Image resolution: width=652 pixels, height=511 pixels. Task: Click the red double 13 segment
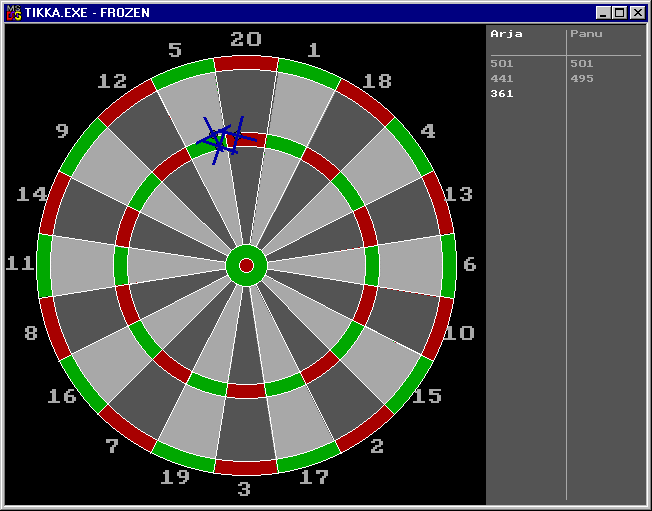pyautogui.click(x=438, y=203)
